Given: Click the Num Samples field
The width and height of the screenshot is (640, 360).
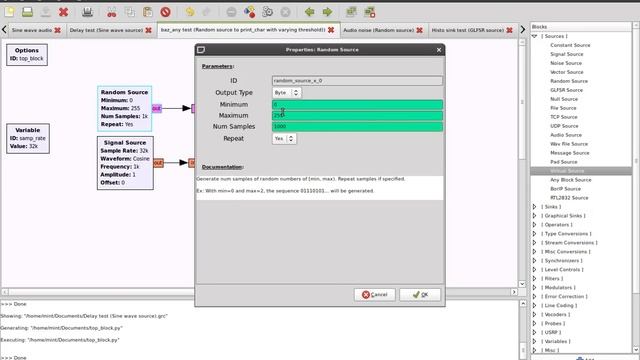Looking at the screenshot, I should (357, 127).
